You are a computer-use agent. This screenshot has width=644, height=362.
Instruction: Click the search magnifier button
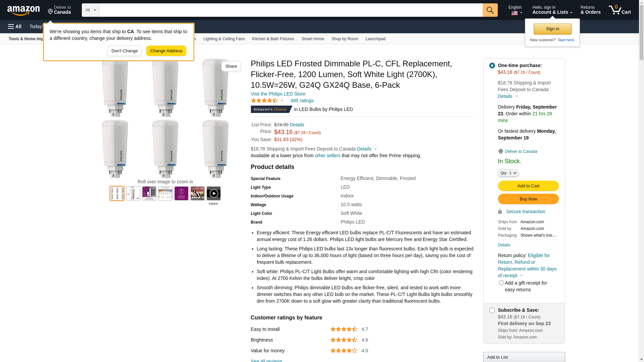point(490,10)
